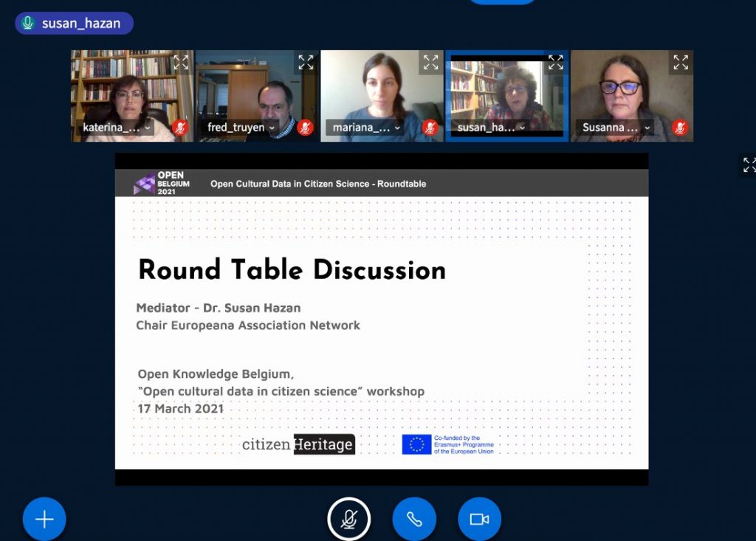Click the susan_hazan talking indicator
The height and width of the screenshot is (541, 756).
coord(74,23)
